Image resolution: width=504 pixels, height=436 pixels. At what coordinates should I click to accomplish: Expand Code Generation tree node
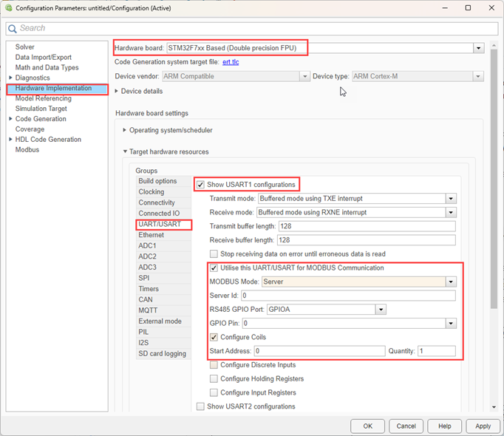coord(10,119)
